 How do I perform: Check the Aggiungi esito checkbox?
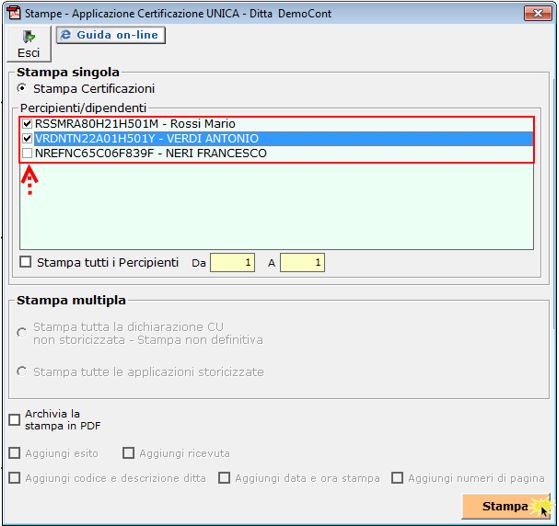(x=14, y=453)
